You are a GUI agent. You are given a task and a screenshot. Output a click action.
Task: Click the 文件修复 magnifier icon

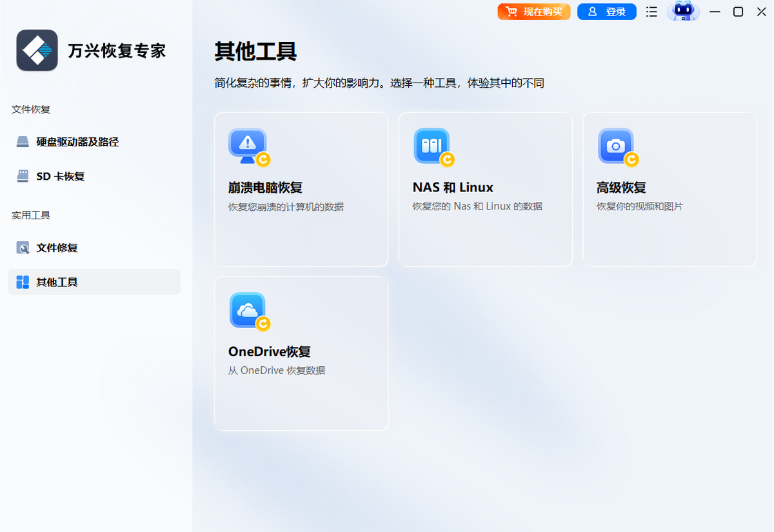[23, 248]
